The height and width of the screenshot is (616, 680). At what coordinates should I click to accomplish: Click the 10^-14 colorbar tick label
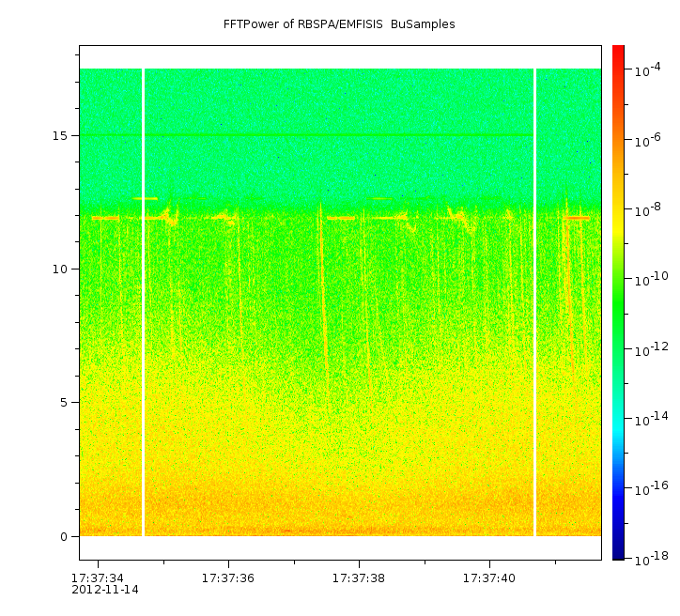(x=648, y=418)
